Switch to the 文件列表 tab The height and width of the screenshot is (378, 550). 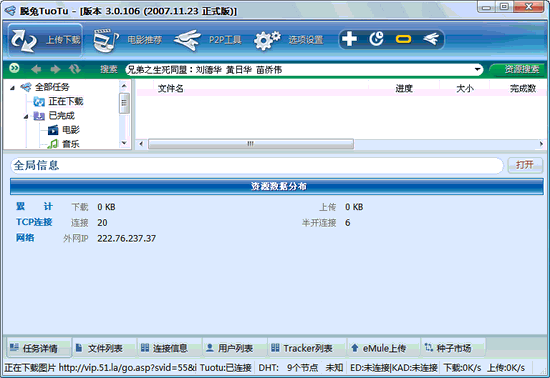(105, 348)
